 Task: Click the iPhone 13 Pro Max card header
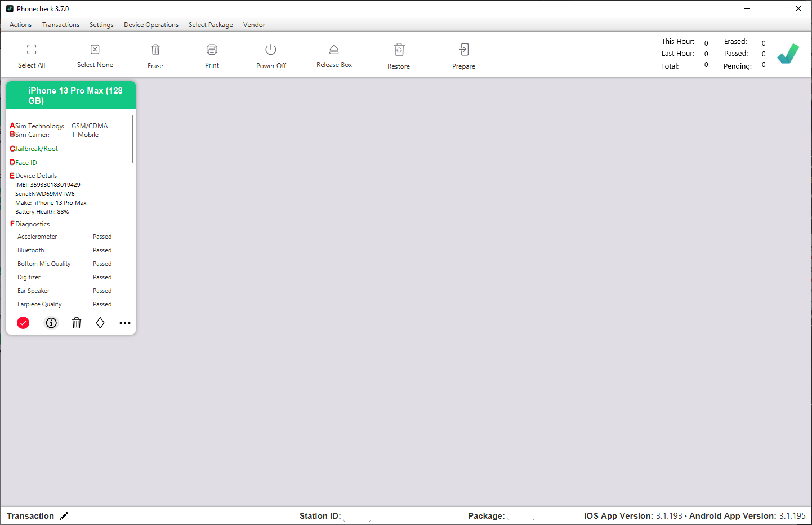[71, 95]
